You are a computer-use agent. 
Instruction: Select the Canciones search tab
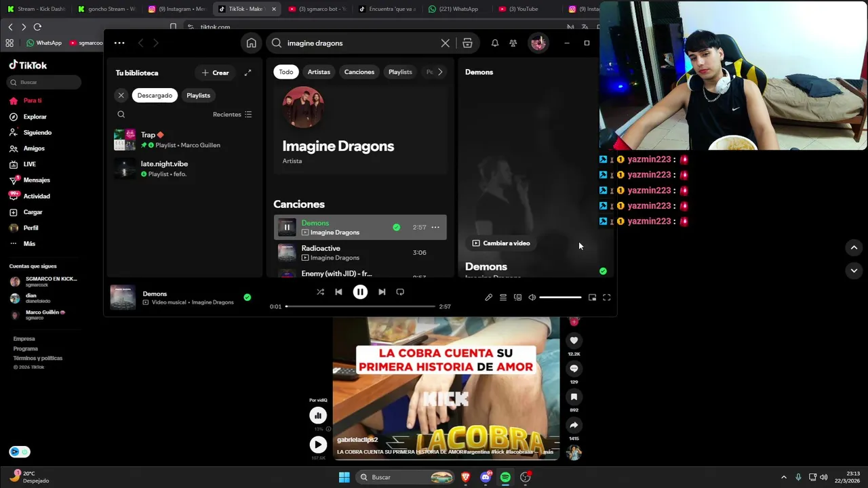(x=359, y=72)
